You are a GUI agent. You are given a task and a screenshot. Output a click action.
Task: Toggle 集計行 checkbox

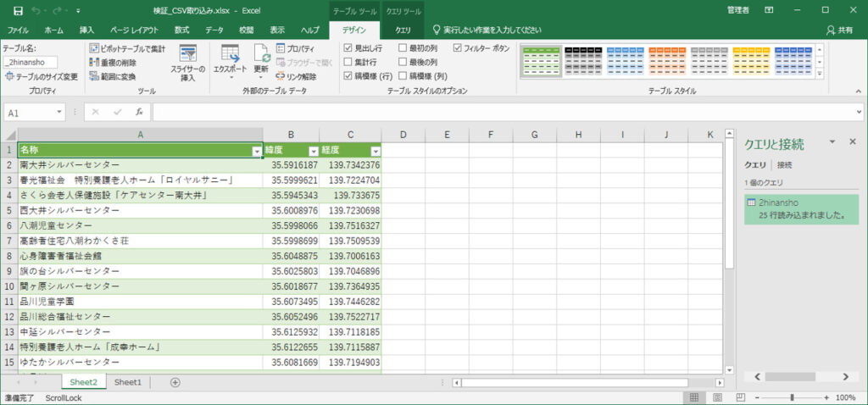[x=348, y=62]
